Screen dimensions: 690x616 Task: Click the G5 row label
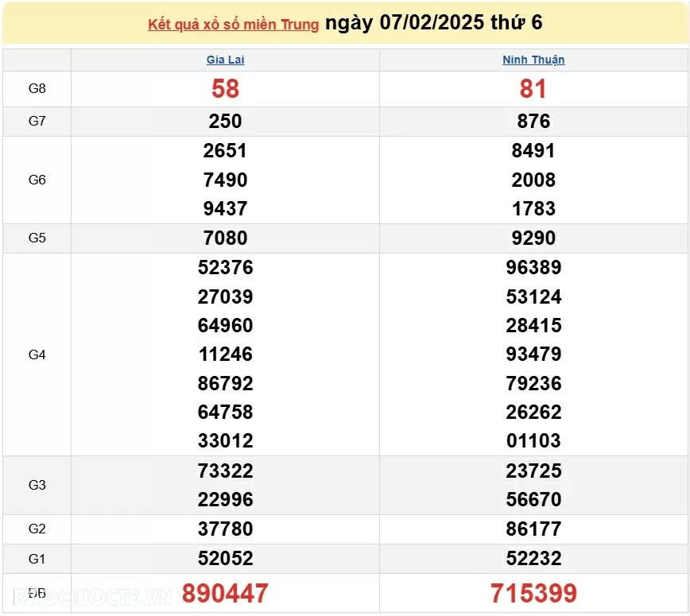pos(37,238)
